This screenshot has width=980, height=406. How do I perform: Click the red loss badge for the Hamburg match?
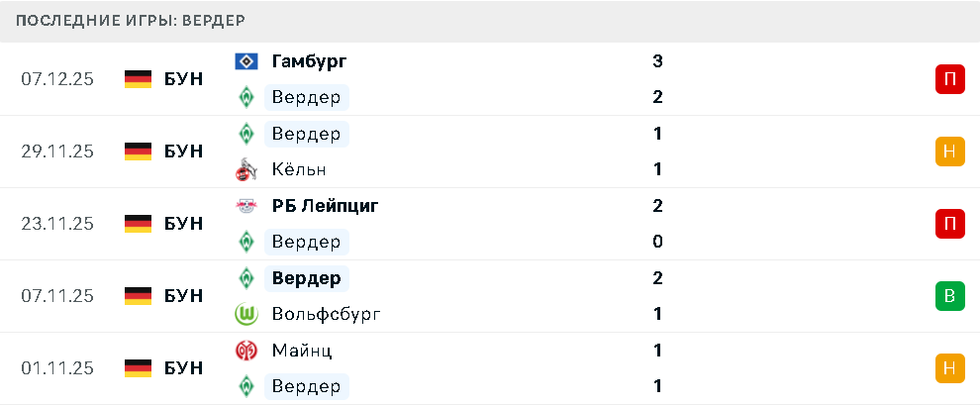949,79
